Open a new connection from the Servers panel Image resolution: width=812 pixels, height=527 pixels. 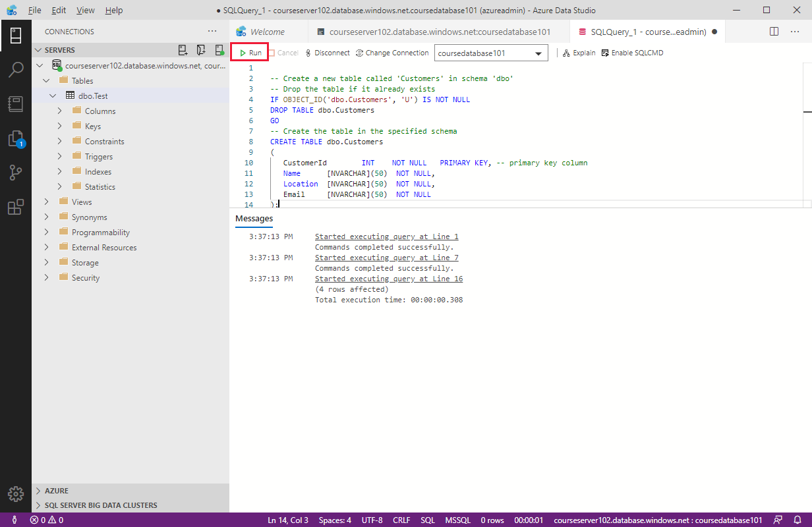click(182, 49)
